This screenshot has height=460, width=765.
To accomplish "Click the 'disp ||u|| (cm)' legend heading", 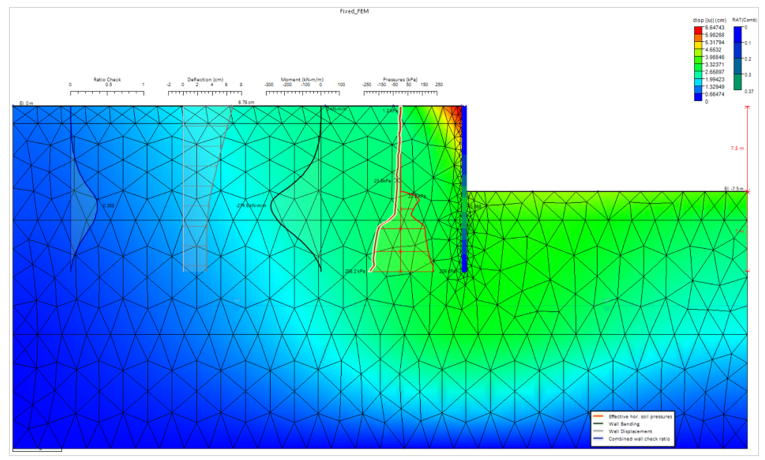I will point(709,20).
